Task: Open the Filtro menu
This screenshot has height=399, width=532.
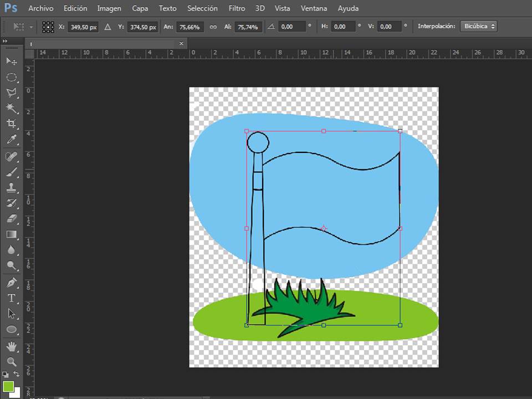Action: point(237,8)
